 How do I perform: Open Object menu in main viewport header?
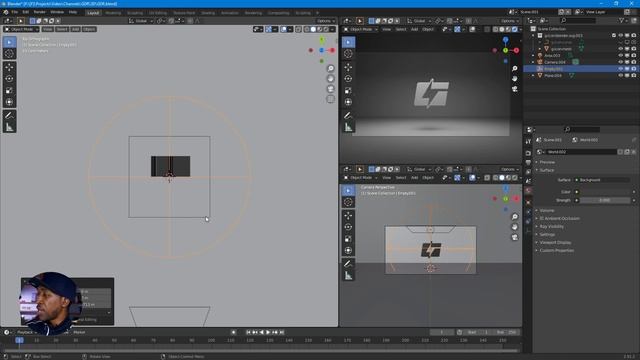click(89, 29)
